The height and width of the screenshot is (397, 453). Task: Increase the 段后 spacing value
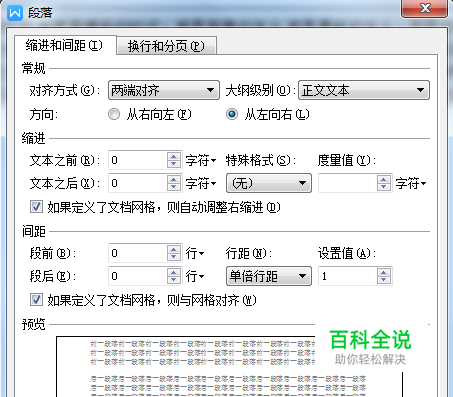pos(174,272)
